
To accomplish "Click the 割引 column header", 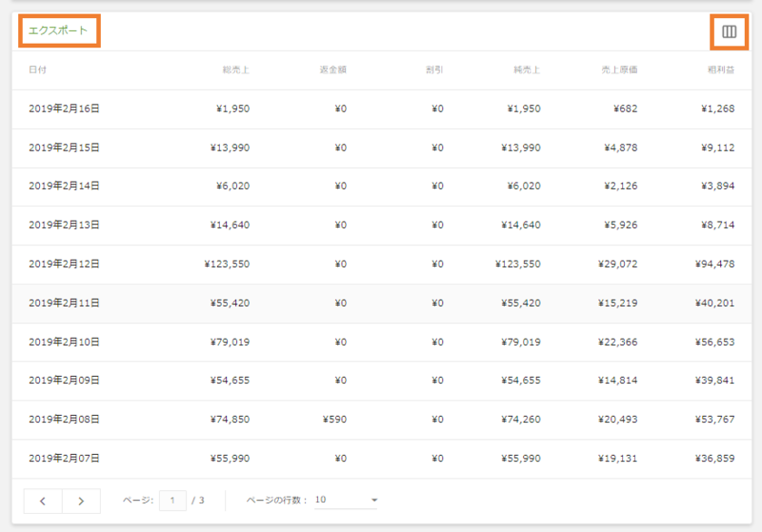I will coord(434,70).
